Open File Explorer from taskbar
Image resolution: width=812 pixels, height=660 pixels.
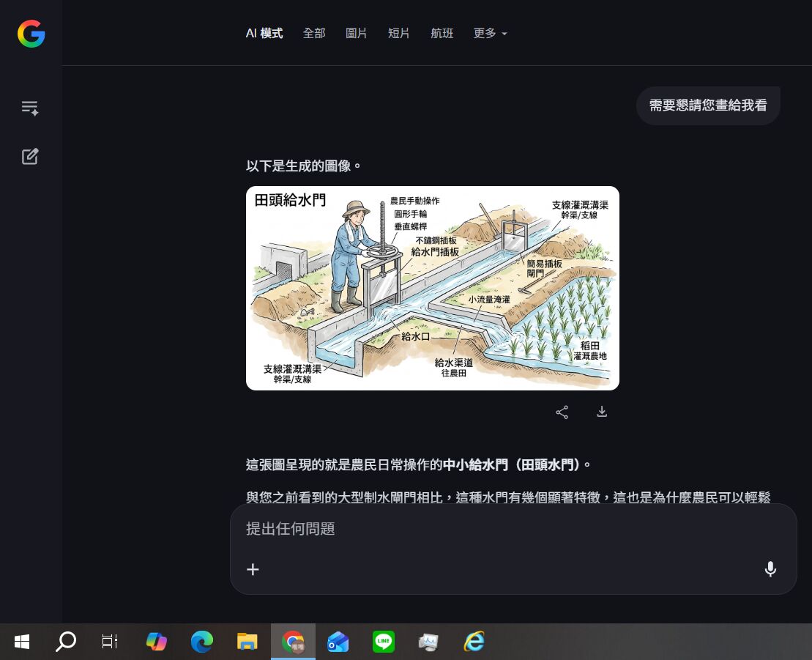point(247,642)
